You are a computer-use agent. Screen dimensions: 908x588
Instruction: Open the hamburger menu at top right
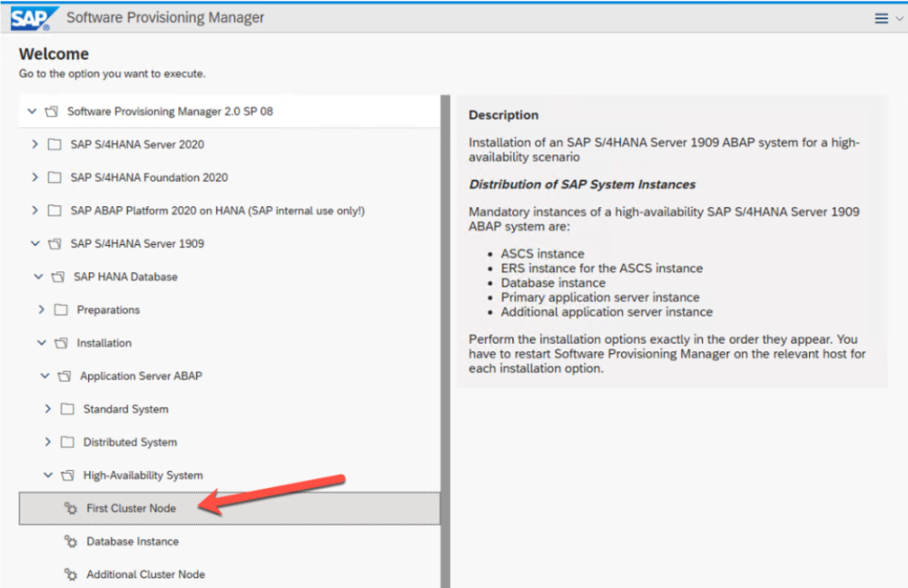[x=881, y=18]
